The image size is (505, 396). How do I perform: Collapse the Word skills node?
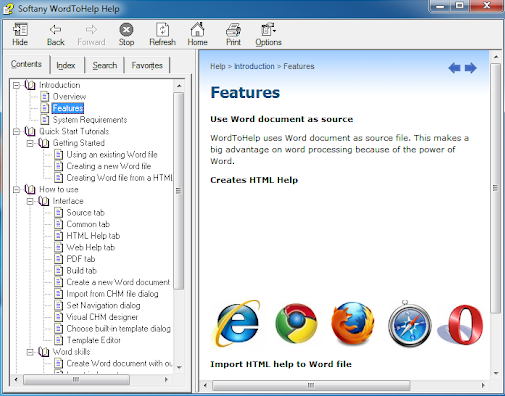(x=30, y=352)
